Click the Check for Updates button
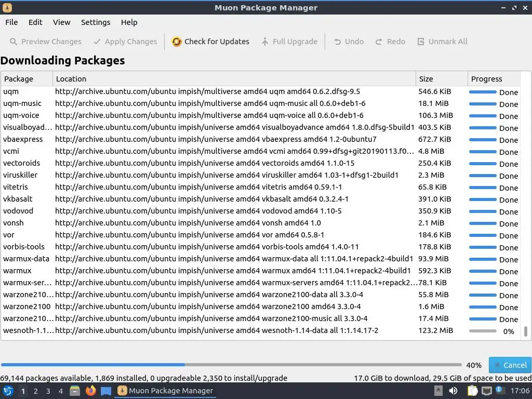 210,42
